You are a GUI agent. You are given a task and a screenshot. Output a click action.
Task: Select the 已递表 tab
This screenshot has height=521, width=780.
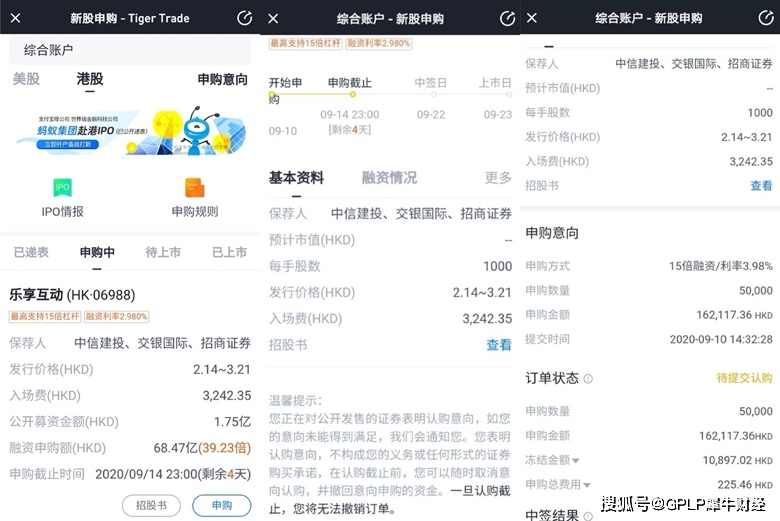tap(31, 252)
